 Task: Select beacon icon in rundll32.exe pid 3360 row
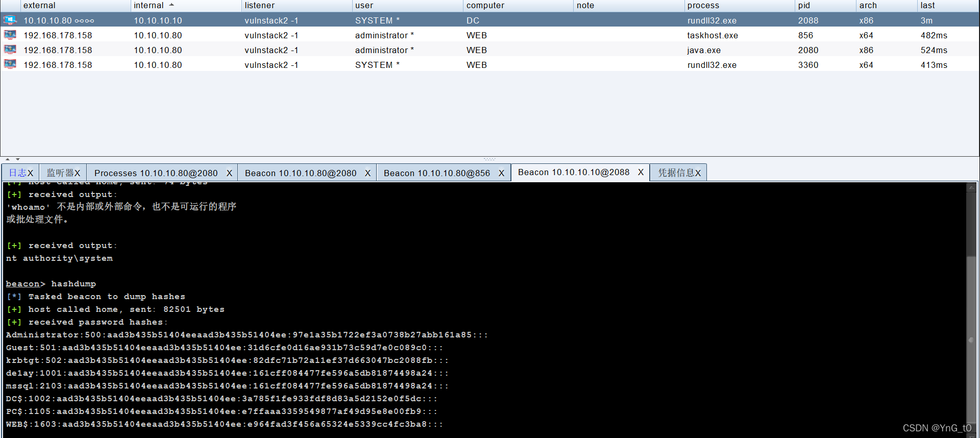tap(10, 65)
